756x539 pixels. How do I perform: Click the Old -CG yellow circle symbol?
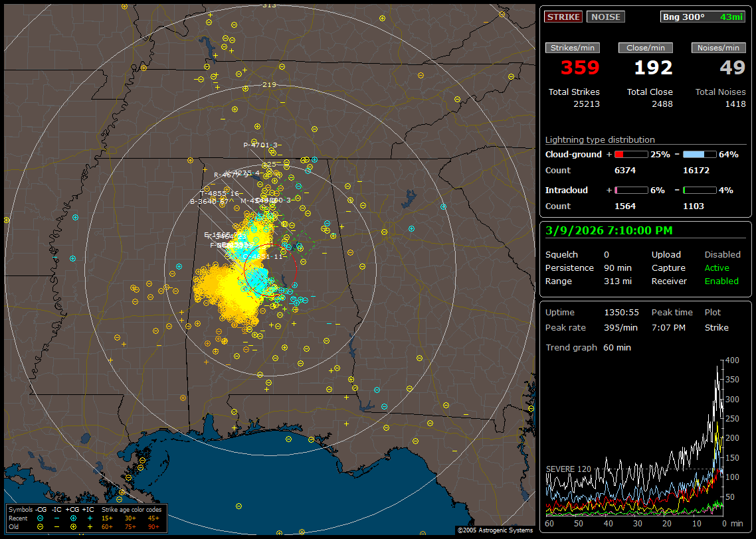click(x=41, y=526)
